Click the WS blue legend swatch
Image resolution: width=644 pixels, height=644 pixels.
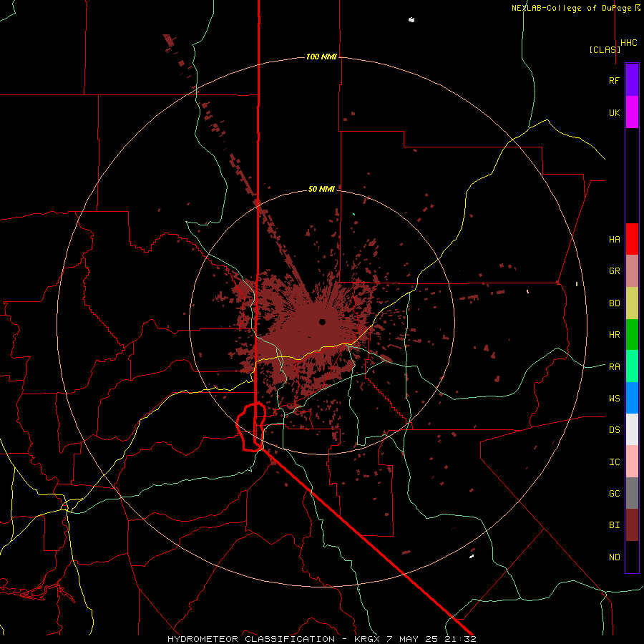tap(632, 398)
